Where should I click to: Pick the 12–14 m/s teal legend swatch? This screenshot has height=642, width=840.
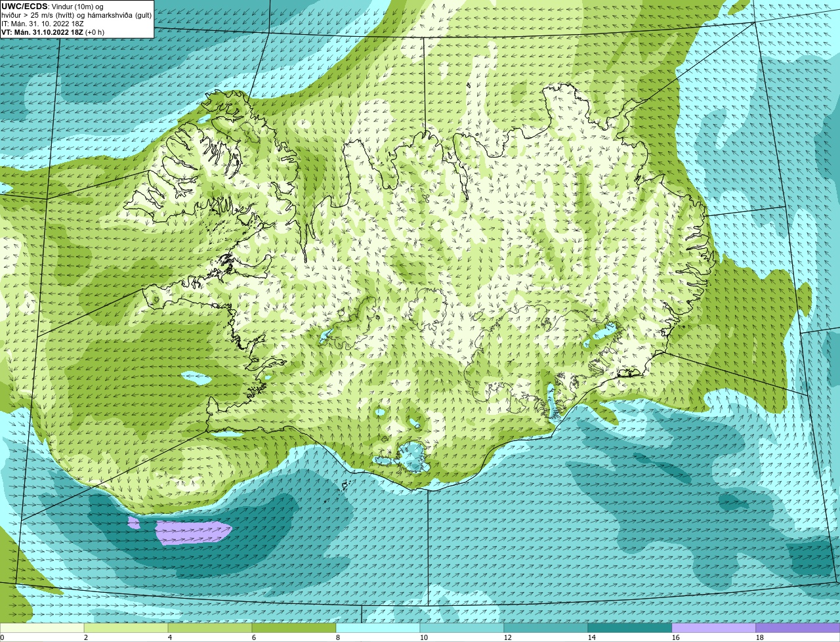click(546, 628)
